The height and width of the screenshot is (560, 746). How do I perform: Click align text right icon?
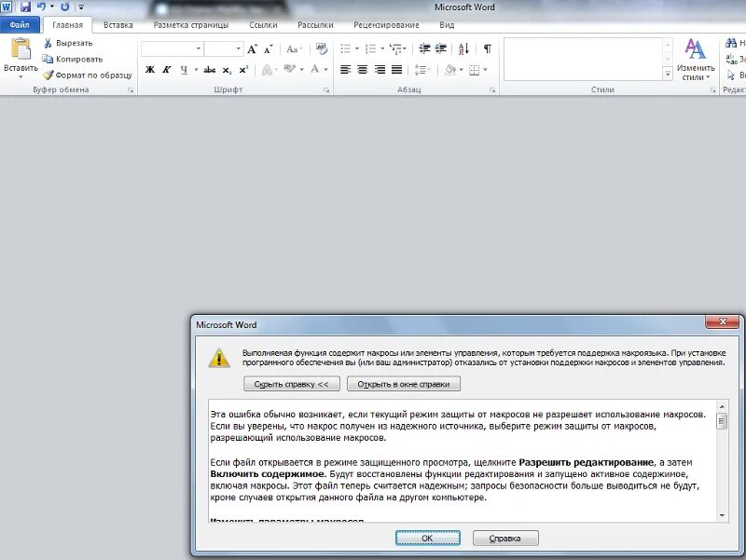pyautogui.click(x=380, y=70)
